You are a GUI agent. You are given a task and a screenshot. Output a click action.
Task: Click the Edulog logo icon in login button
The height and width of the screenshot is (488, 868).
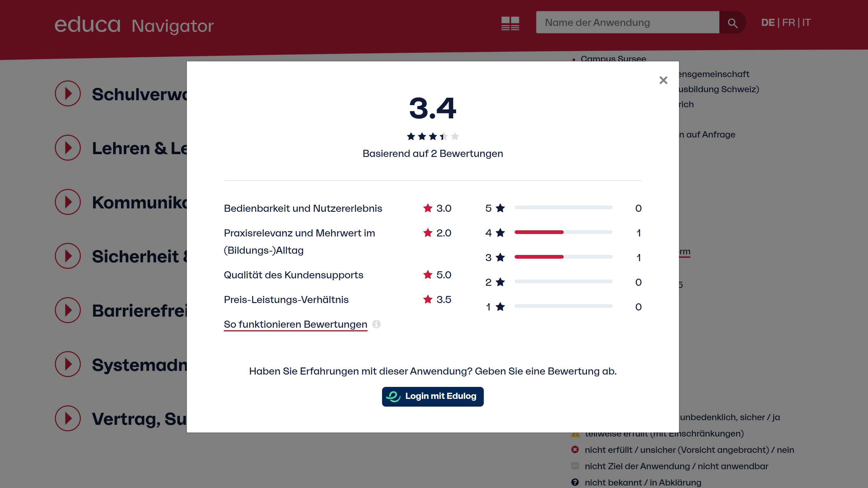point(393,396)
